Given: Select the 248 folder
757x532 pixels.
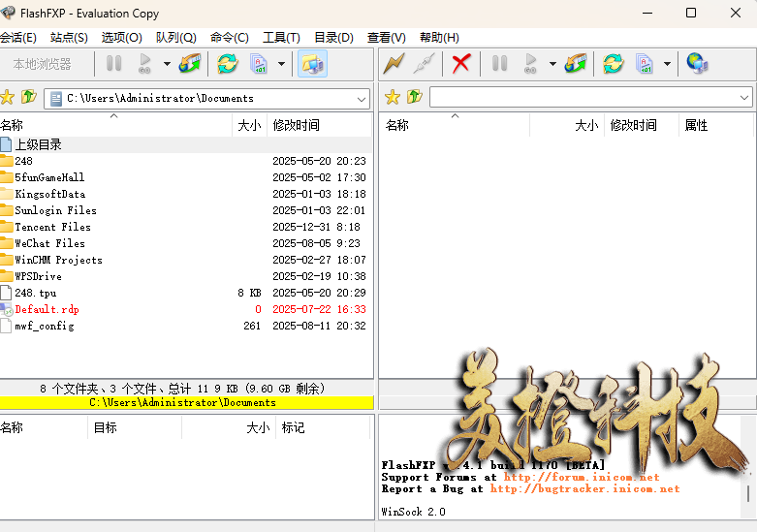Looking at the screenshot, I should (186, 161).
